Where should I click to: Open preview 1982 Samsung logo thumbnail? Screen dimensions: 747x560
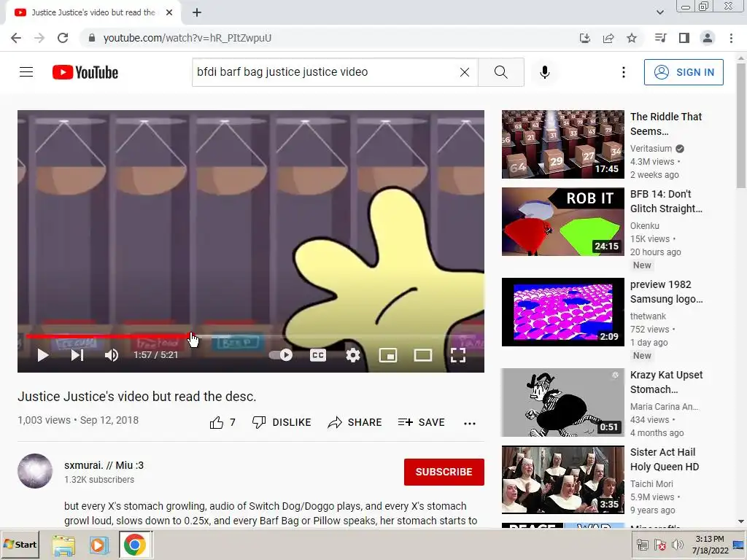point(562,312)
